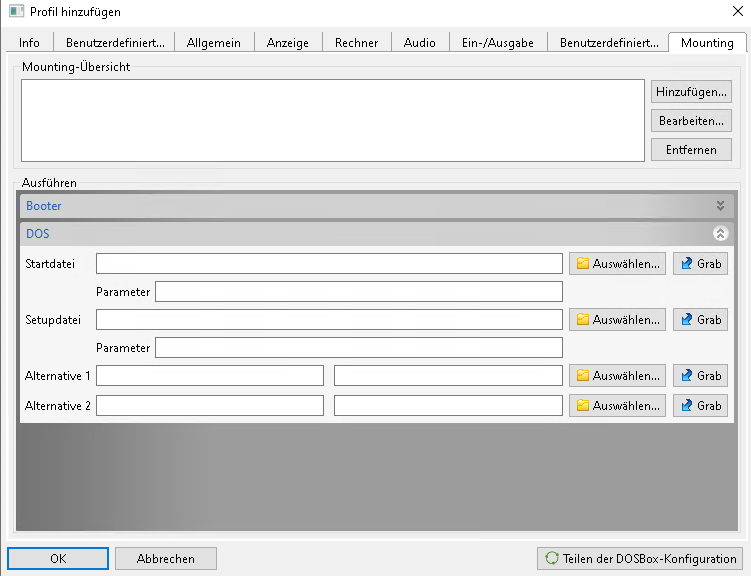The image size is (751, 576).
Task: Focus the Parameter field below Setupdatei
Action: pos(359,348)
